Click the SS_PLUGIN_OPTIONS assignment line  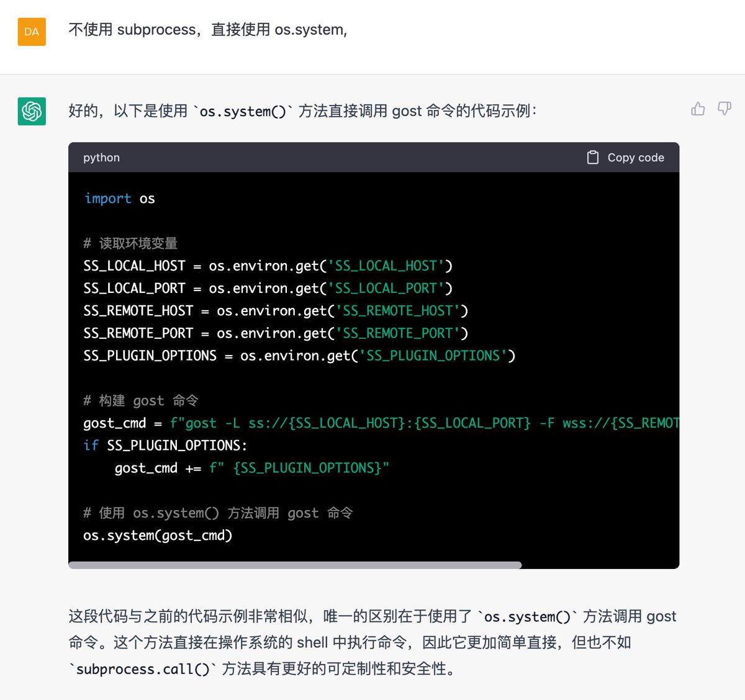point(299,356)
